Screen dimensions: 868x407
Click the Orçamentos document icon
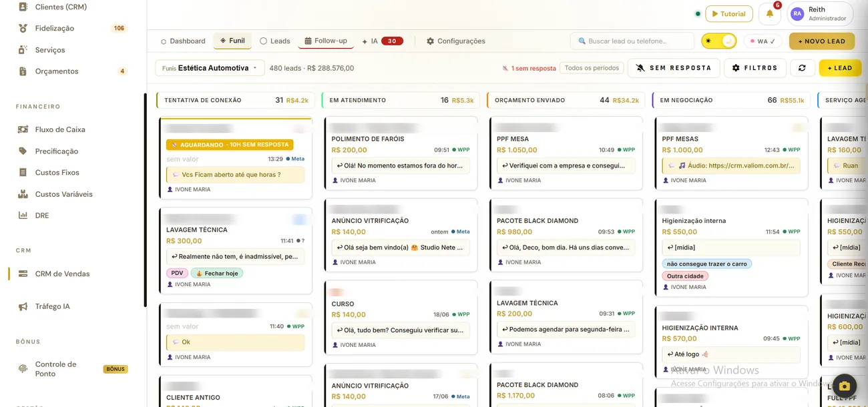pos(23,71)
